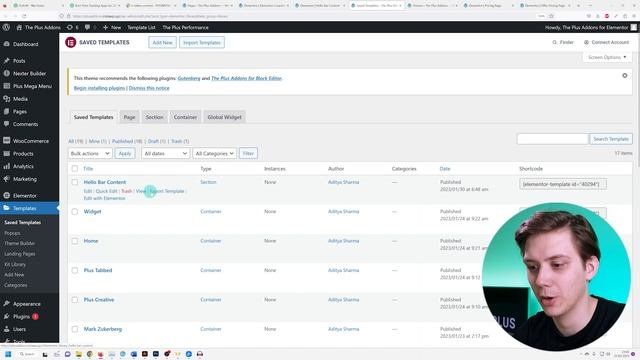
Task: Focus the template search input field
Action: 553,139
